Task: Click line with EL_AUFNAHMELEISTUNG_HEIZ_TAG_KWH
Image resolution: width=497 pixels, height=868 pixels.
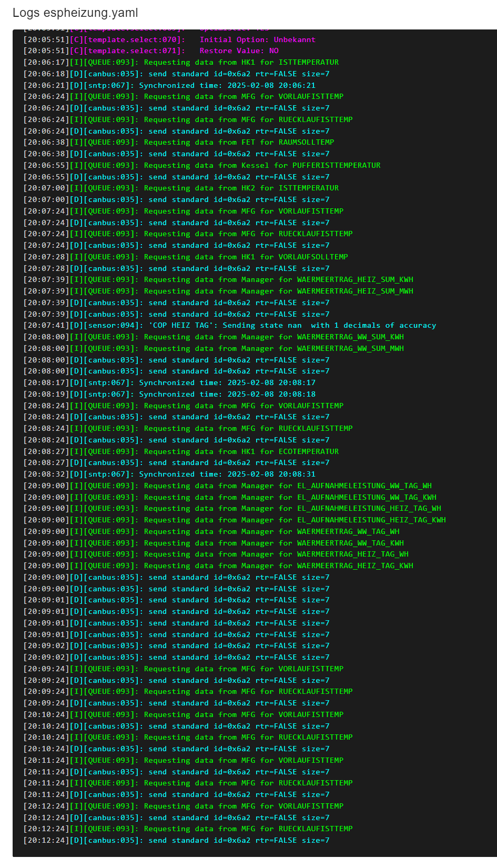Action: click(235, 520)
